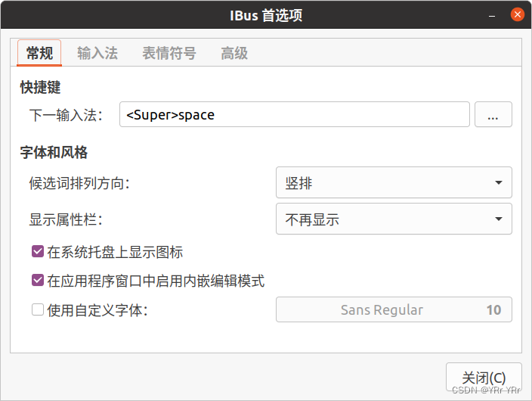Click the 字体和风格 section heading
Screen dimensions: 532x401
[54, 152]
